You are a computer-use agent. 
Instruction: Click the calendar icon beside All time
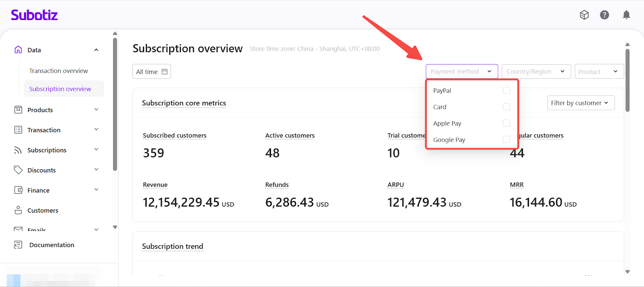pyautogui.click(x=165, y=72)
